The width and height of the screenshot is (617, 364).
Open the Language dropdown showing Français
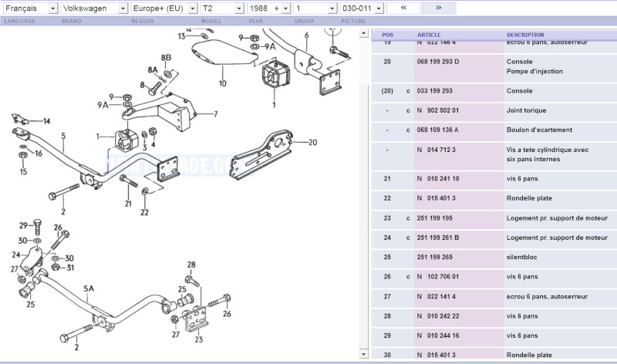click(x=29, y=8)
